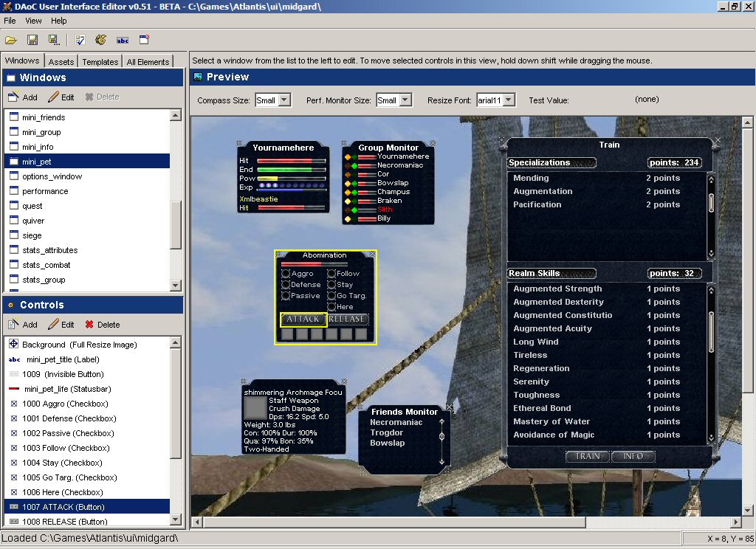The width and height of the screenshot is (756, 549).
Task: Select mini_info in the Windows list
Action: (x=87, y=147)
